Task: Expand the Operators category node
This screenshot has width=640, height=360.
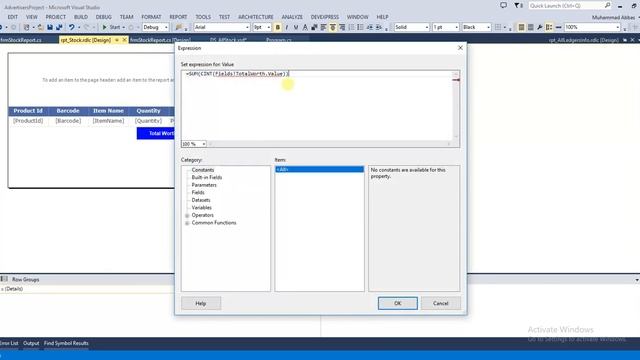Action: click(x=187, y=216)
